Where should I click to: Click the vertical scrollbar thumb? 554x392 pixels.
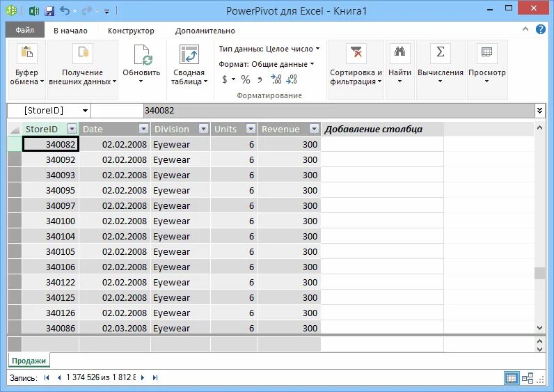[x=539, y=273]
